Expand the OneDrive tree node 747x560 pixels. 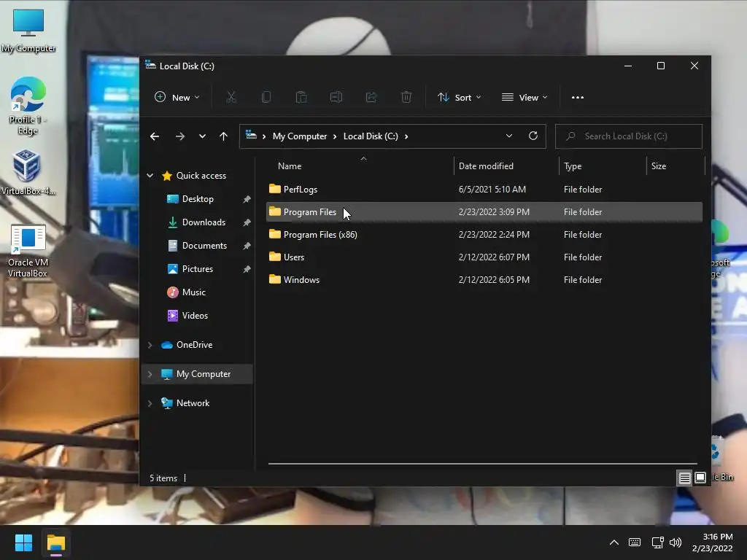[x=150, y=345]
